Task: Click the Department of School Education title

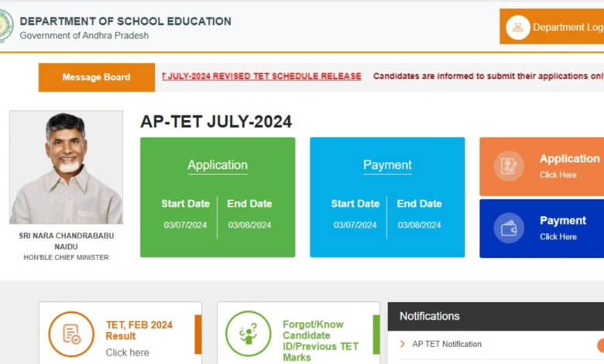Action: (125, 21)
